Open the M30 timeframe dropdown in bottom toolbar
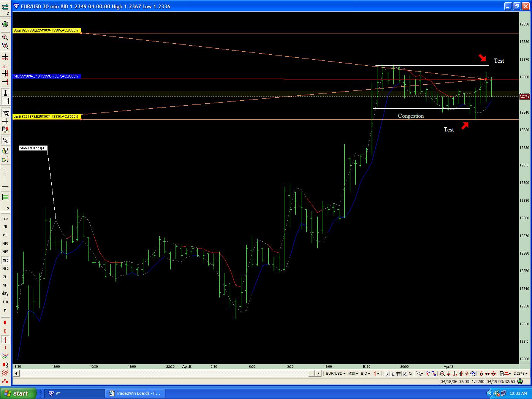 tap(353, 374)
